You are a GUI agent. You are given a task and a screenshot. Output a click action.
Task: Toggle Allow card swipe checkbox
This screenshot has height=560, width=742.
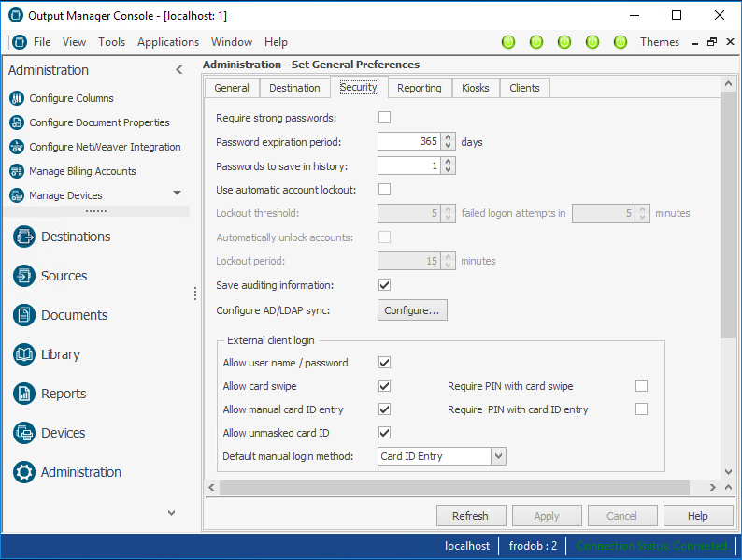pos(385,386)
